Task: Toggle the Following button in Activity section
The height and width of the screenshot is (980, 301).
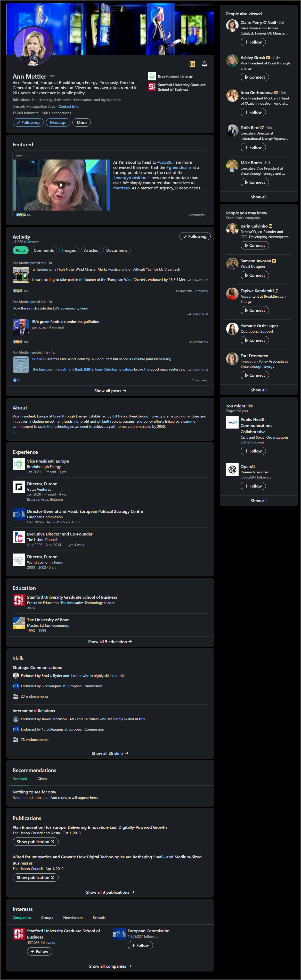Action: point(195,236)
